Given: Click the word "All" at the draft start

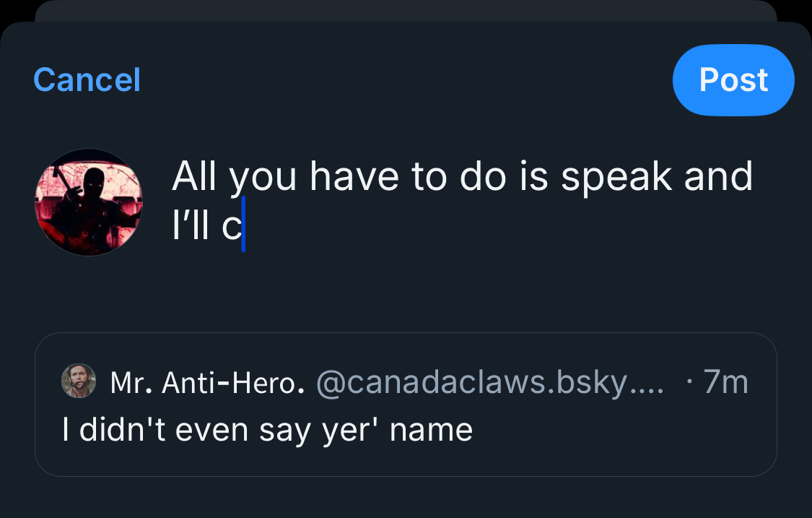Looking at the screenshot, I should tap(193, 177).
